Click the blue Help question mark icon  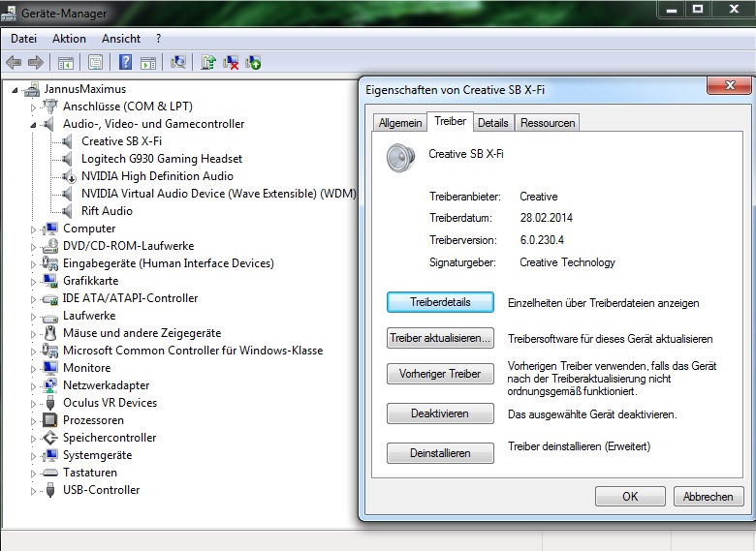click(x=125, y=62)
